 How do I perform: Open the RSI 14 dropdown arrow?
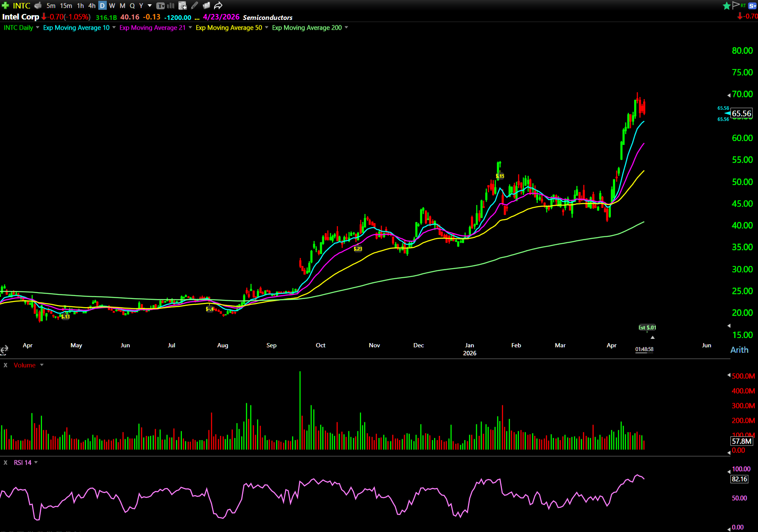[36, 463]
